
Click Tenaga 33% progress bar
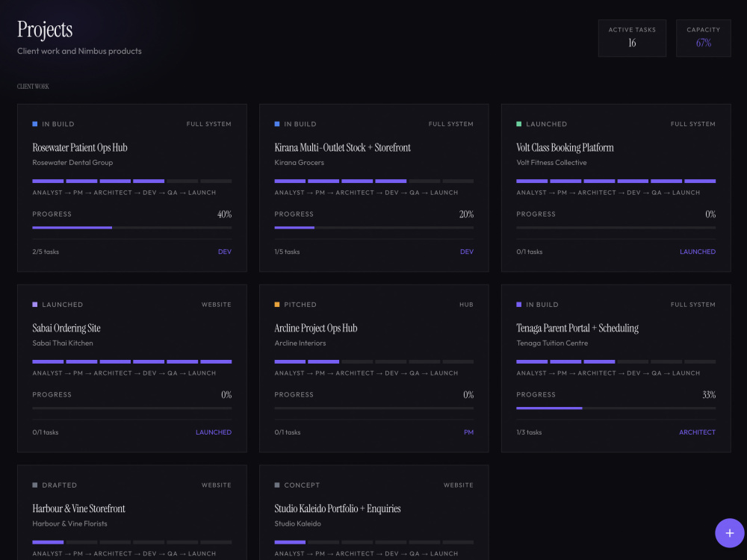616,408
